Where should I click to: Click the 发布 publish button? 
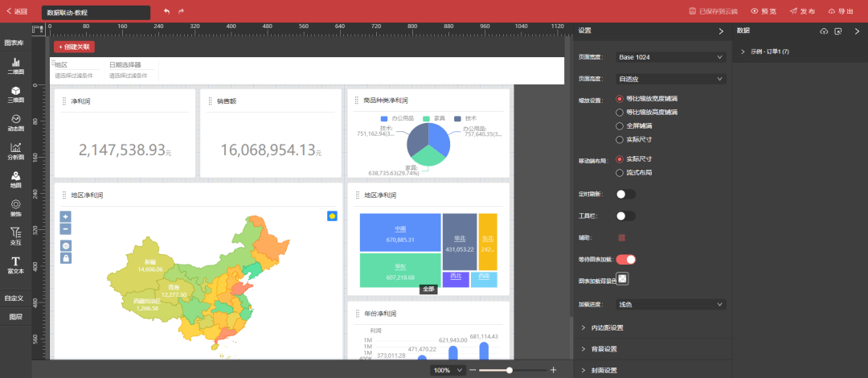point(802,11)
